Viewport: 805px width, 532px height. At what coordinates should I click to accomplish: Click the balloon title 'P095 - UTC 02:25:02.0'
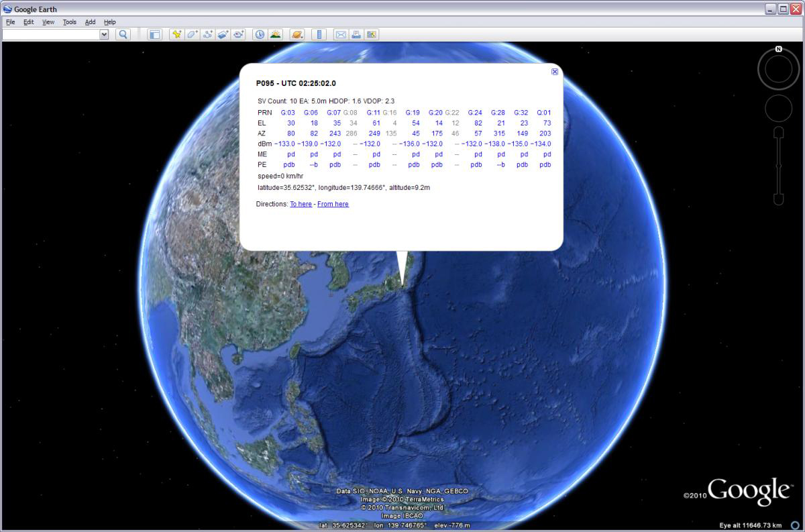tap(296, 83)
